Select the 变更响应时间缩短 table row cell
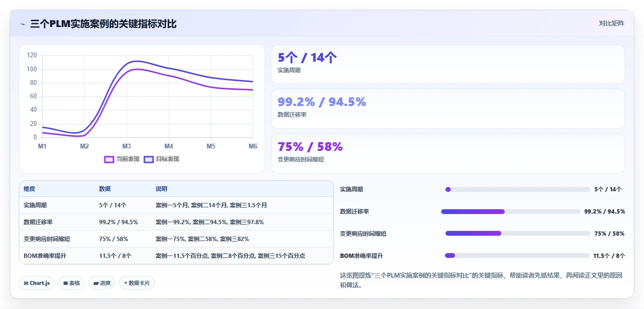Viewport: 644px width, 309px height. 47,239
